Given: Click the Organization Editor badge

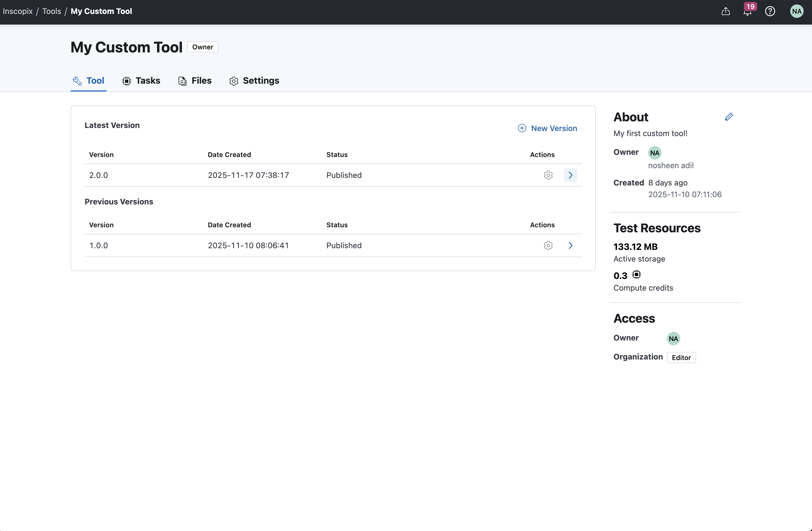Looking at the screenshot, I should (x=681, y=358).
